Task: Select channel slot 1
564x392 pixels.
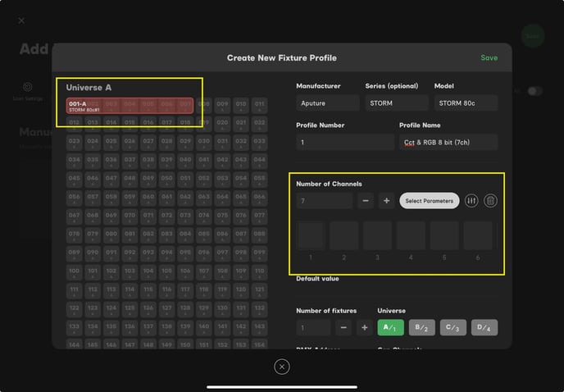Action: point(311,236)
